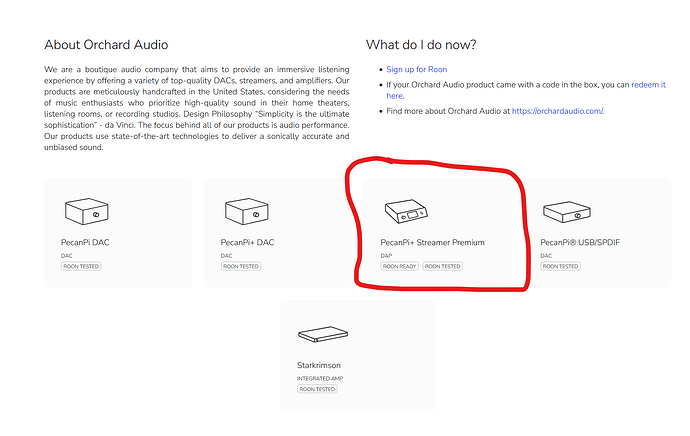Click Roon Tested badge under Starkrimson
Screen dimensions: 690x436
click(x=318, y=389)
